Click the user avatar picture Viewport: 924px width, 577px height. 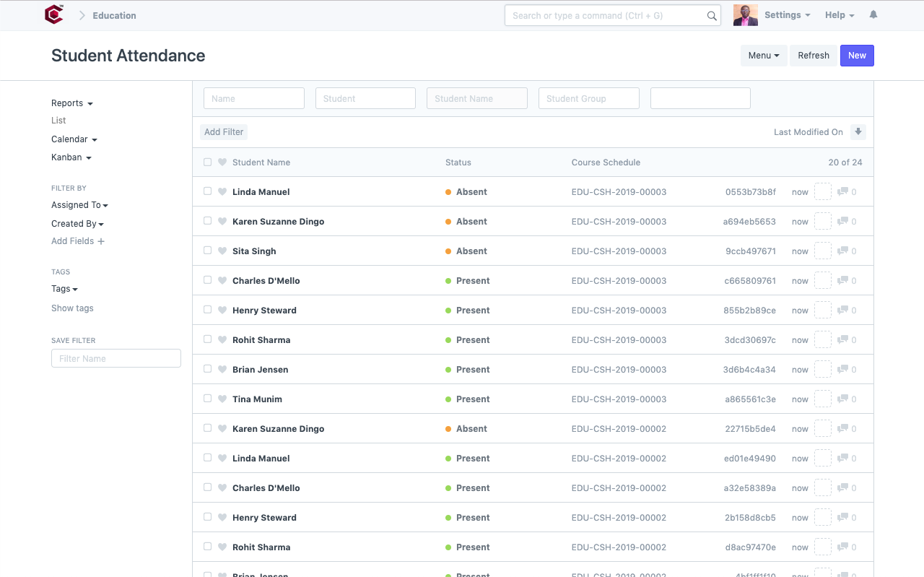[745, 15]
